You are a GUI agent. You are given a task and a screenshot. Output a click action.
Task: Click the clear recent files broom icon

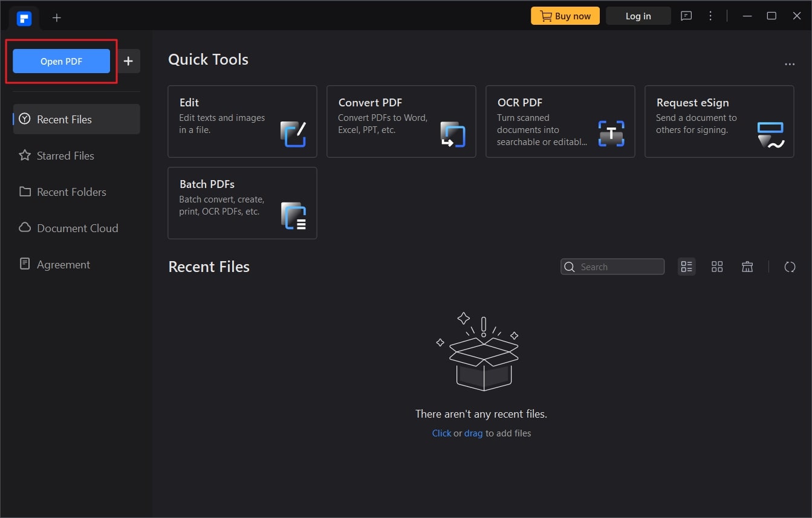[747, 267]
